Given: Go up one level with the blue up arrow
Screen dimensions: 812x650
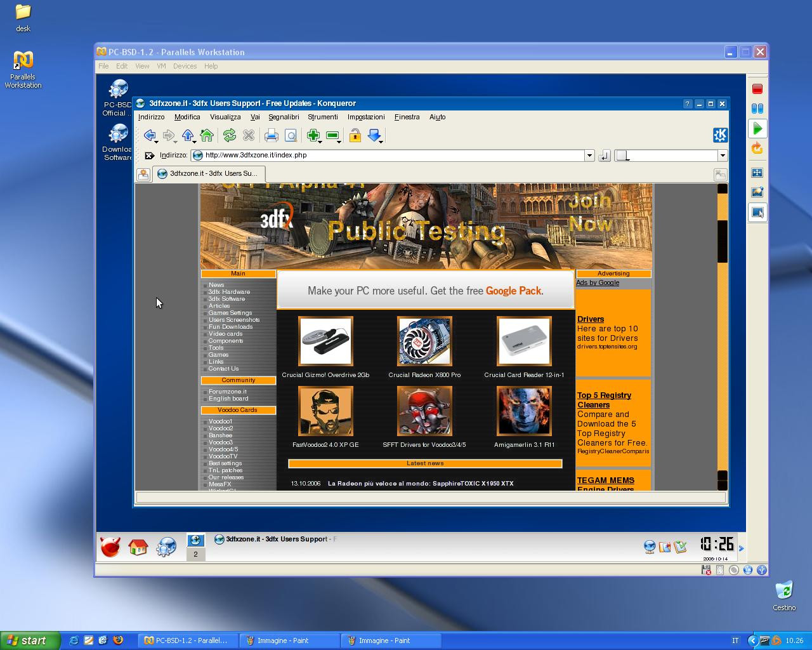Looking at the screenshot, I should pyautogui.click(x=187, y=135).
